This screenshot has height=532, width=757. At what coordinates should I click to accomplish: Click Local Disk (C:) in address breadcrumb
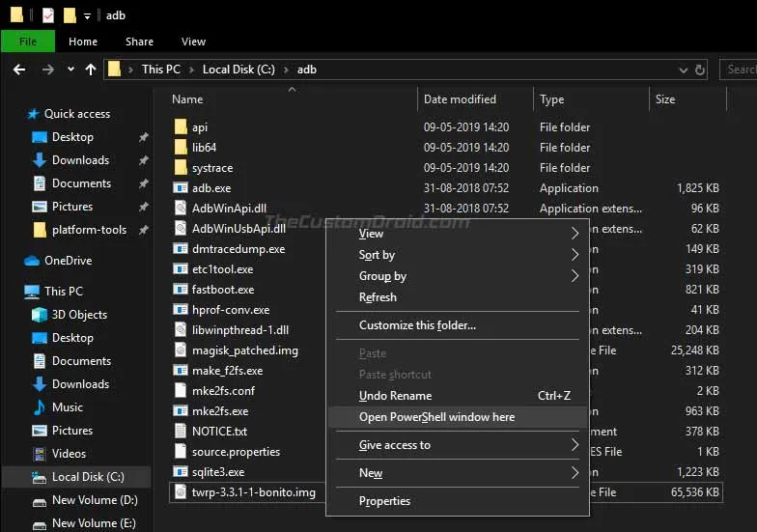click(x=238, y=70)
